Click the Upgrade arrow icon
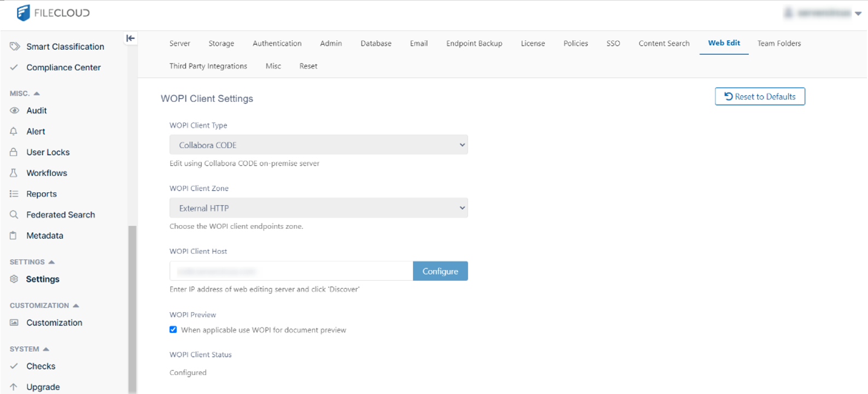This screenshot has height=394, width=868. [x=14, y=387]
